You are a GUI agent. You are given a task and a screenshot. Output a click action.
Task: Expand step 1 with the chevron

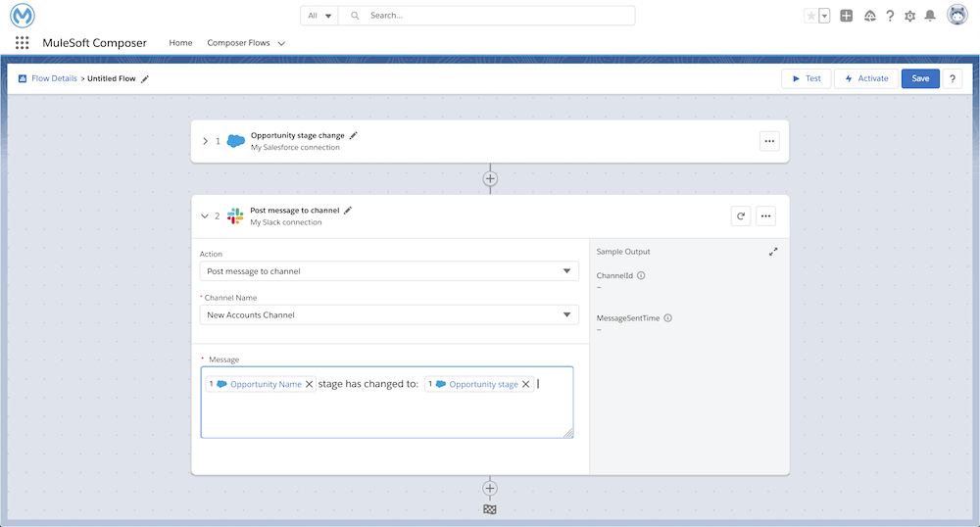[x=205, y=141]
